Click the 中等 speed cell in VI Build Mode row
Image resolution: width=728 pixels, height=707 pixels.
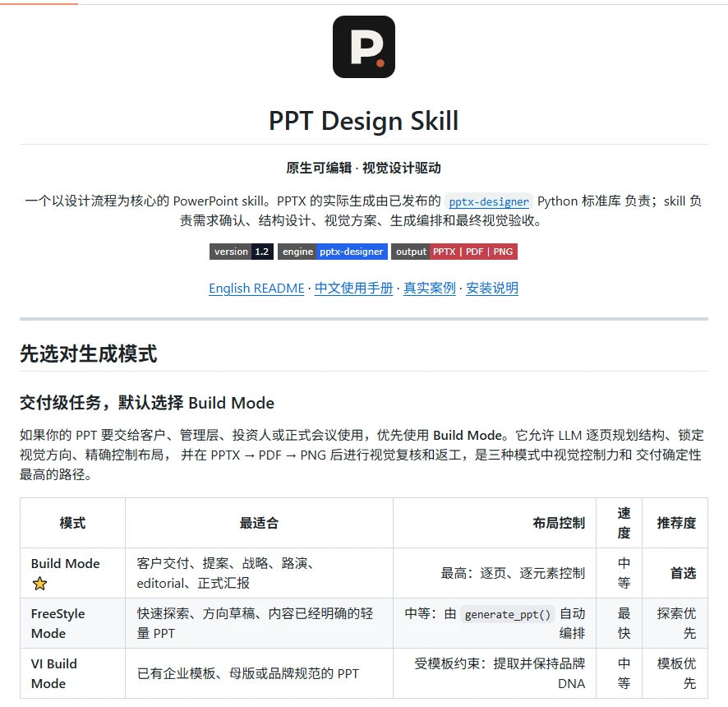pyautogui.click(x=619, y=673)
